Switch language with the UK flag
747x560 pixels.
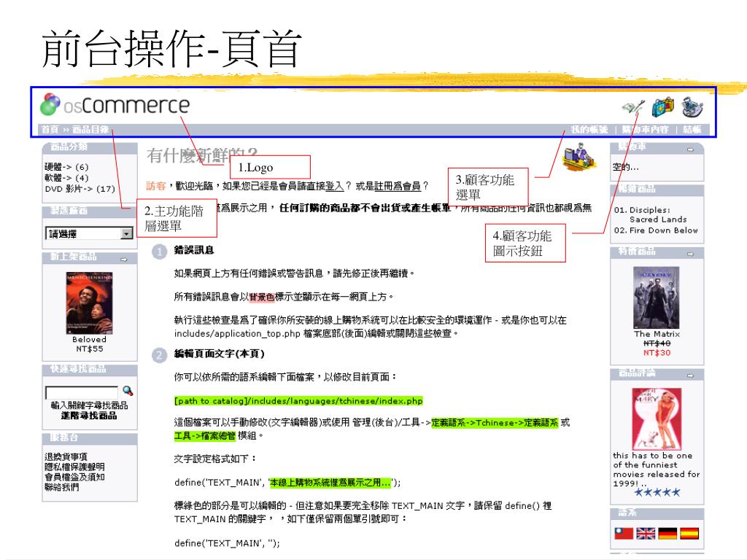pyautogui.click(x=646, y=533)
